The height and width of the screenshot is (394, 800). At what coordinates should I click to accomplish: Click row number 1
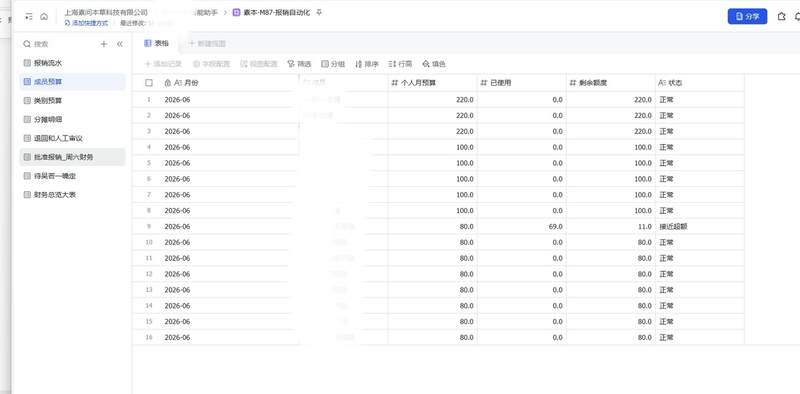point(148,100)
